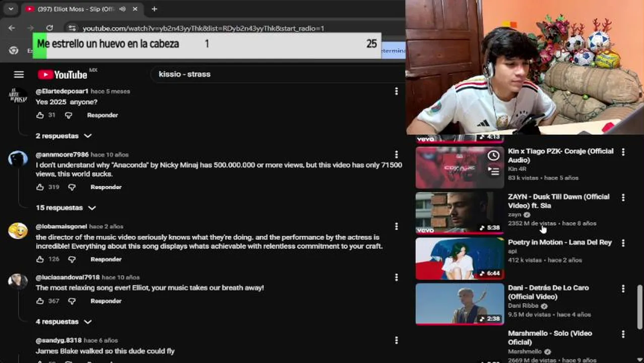Go to the YouTube home logo

point(62,75)
